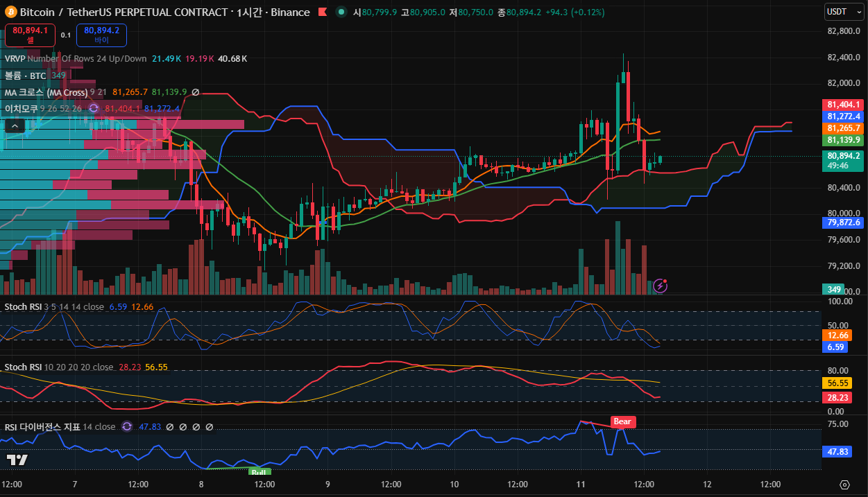Click the orange Bitcoin symbol logo
This screenshot has height=497, width=868.
click(x=11, y=12)
